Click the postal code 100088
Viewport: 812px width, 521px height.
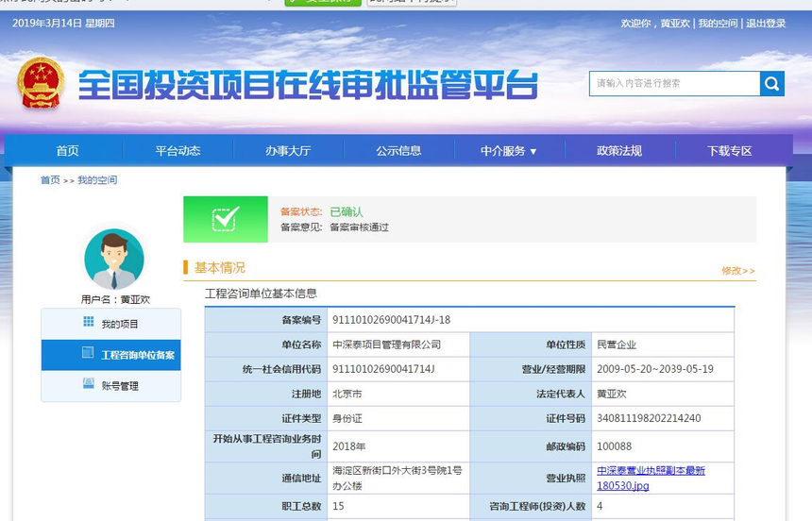tap(614, 446)
